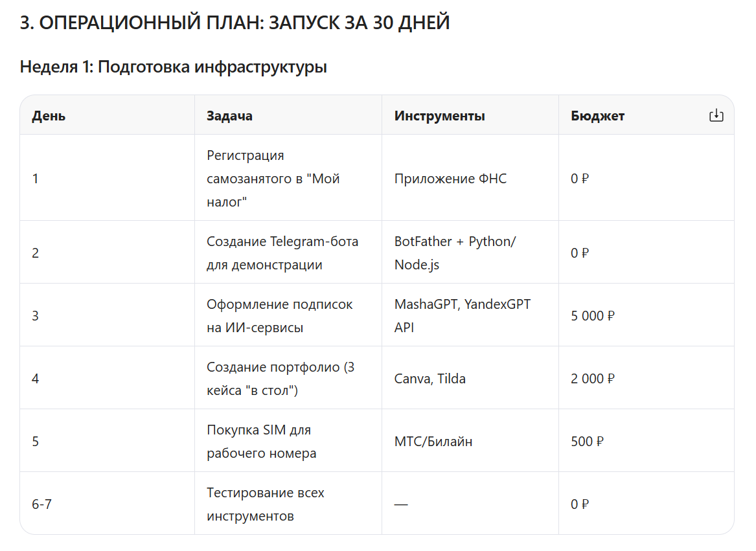
Task: Click the МТС/Билайн cell
Action: [x=470, y=441]
